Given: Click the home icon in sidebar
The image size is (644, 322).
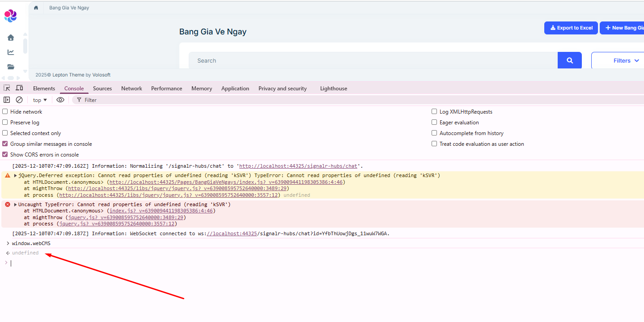Looking at the screenshot, I should point(11,38).
